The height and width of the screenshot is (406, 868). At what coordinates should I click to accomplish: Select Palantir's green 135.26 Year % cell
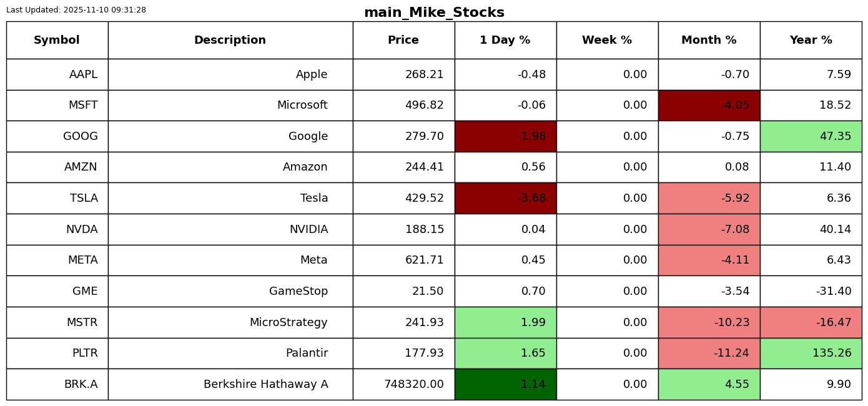pos(811,353)
